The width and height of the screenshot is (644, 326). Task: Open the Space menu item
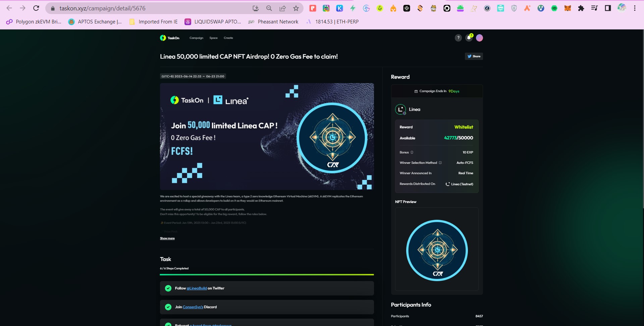click(214, 38)
